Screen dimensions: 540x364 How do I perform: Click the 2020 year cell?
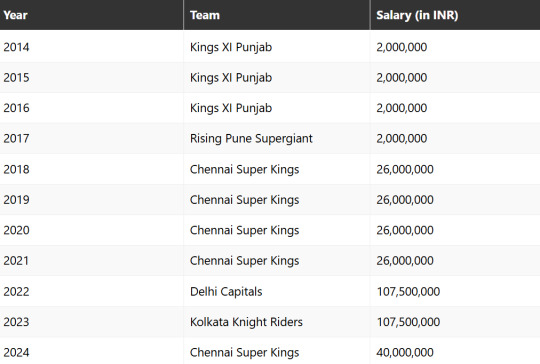(16, 230)
